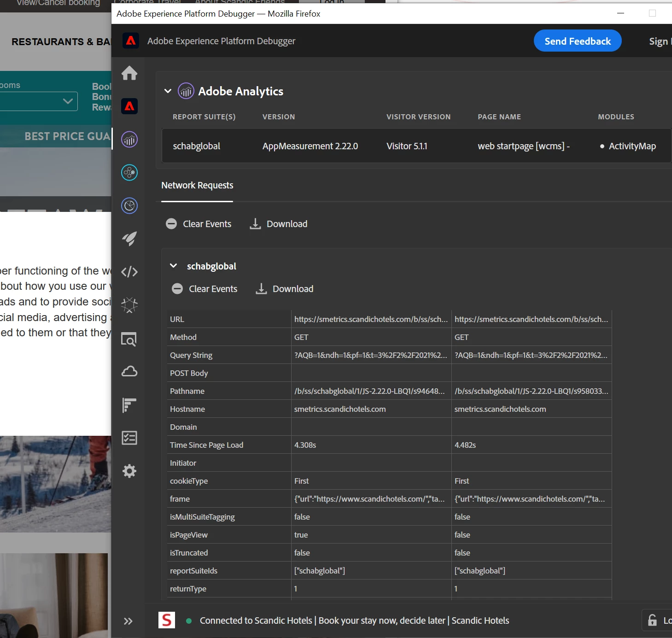Click the Adobe logo in the header bar
Image resolution: width=672 pixels, height=638 pixels.
[x=131, y=41]
